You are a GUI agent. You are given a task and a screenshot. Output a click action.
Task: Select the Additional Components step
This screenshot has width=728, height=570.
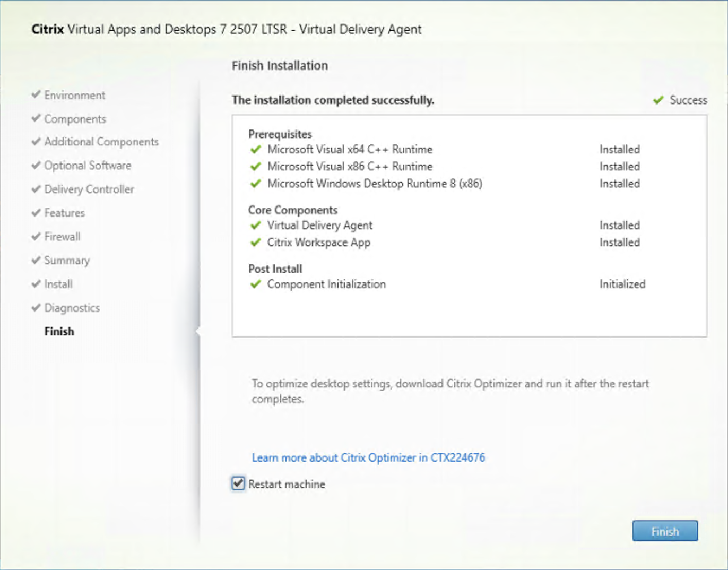click(x=100, y=142)
